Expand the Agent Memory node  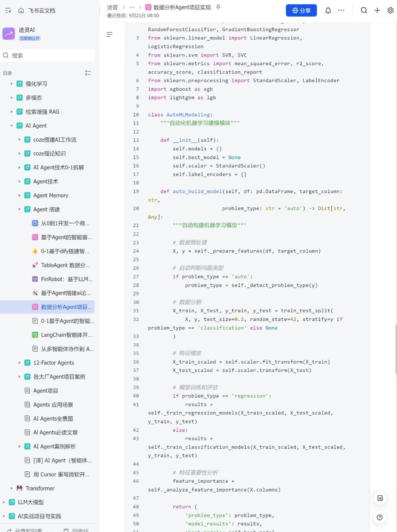(20, 195)
